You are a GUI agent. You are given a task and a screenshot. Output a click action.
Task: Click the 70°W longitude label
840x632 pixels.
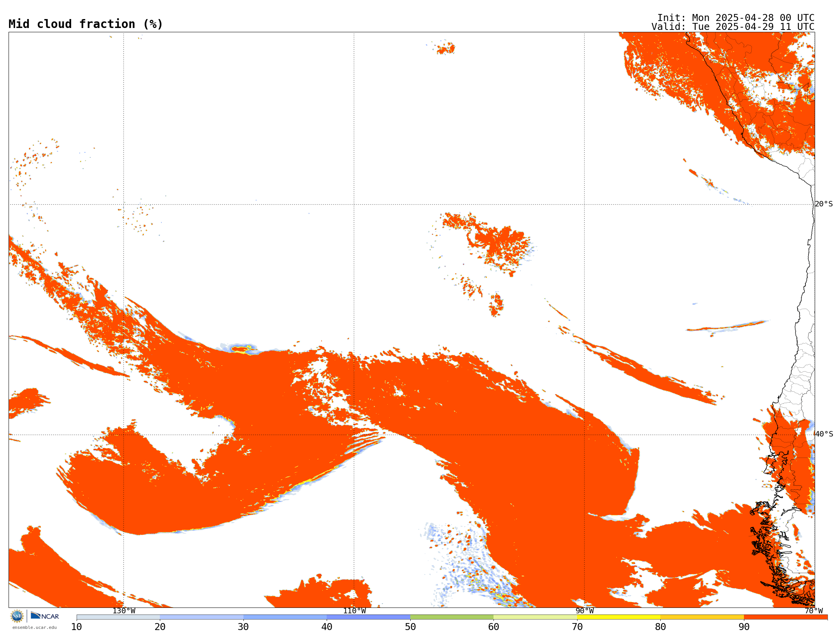tap(814, 611)
